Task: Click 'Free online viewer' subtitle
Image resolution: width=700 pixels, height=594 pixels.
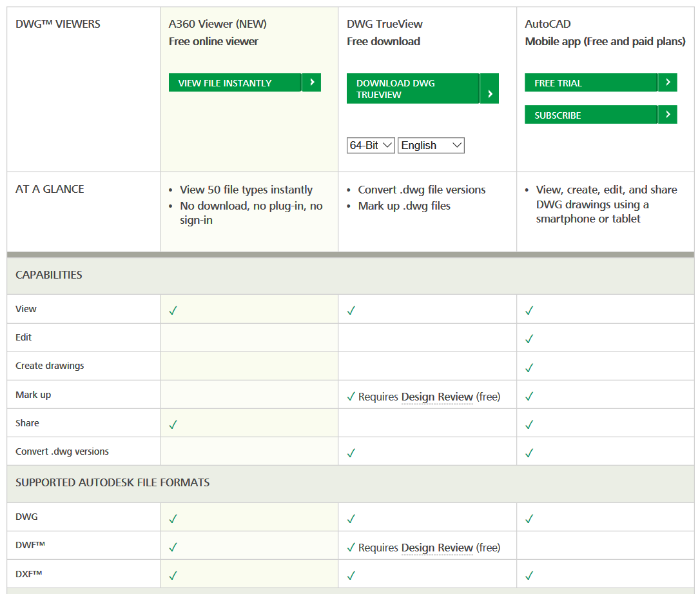Action: tap(213, 41)
